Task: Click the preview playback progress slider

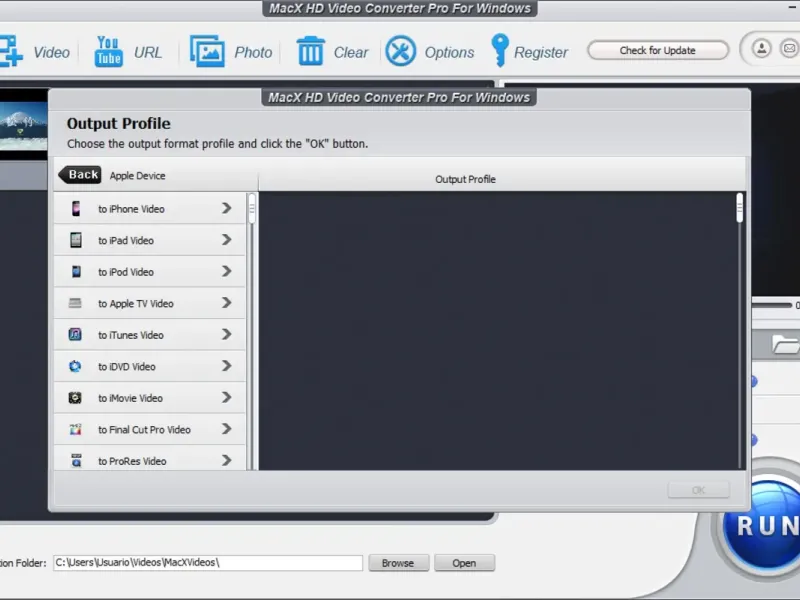Action: [x=772, y=305]
